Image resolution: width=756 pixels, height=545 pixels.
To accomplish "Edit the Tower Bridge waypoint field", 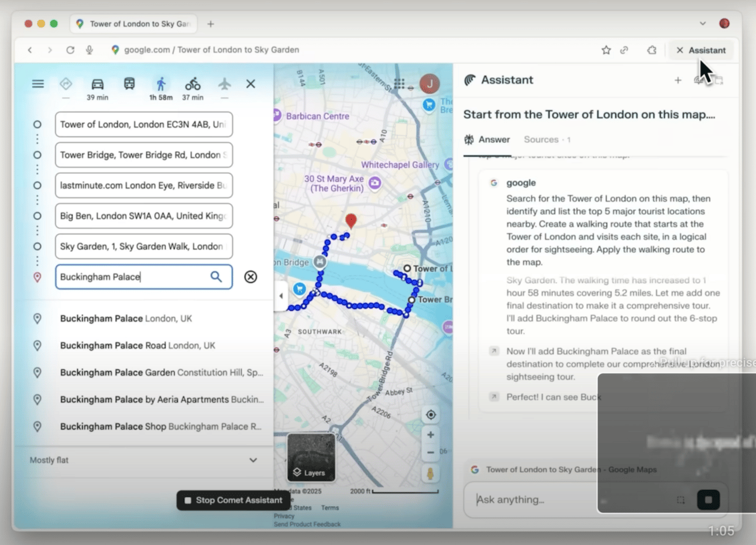I will point(144,155).
